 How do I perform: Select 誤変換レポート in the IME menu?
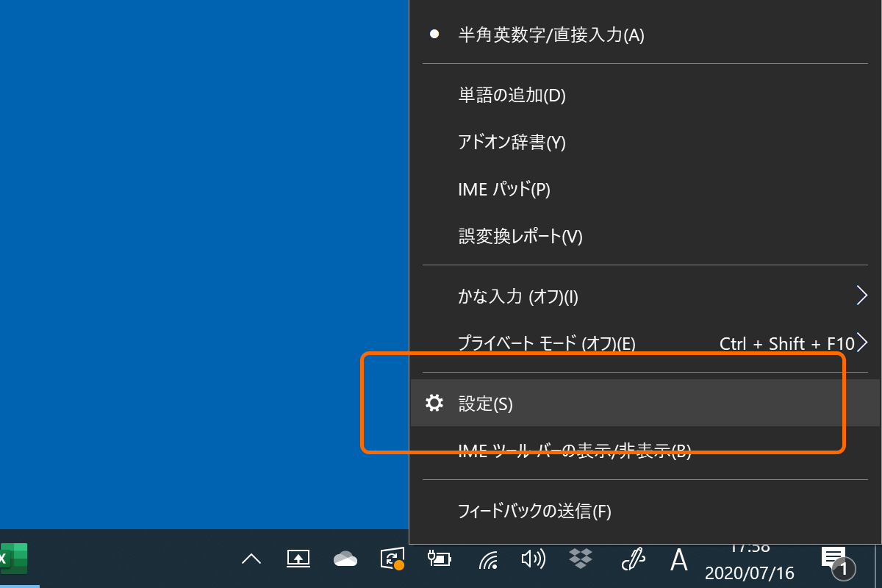pyautogui.click(x=520, y=237)
